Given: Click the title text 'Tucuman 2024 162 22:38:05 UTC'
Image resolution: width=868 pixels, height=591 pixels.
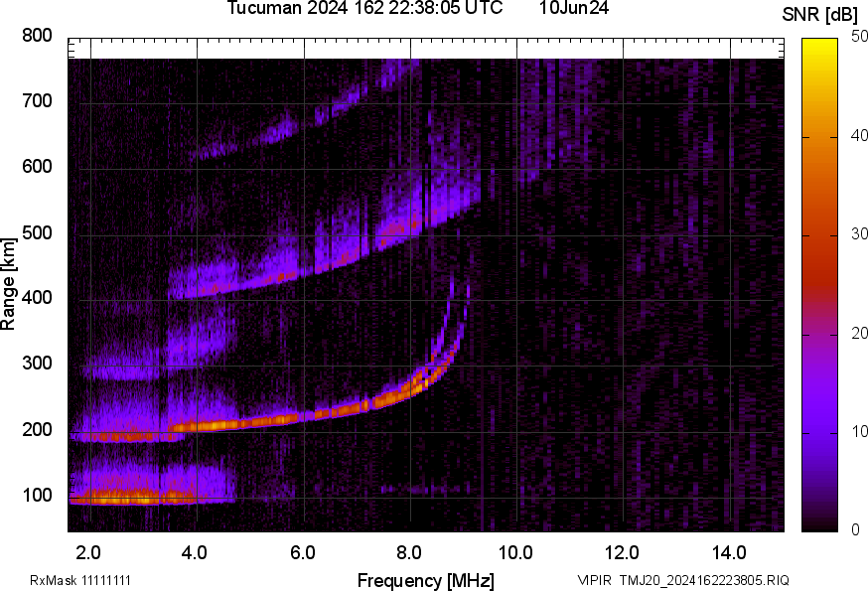Looking at the screenshot, I should point(364,8).
